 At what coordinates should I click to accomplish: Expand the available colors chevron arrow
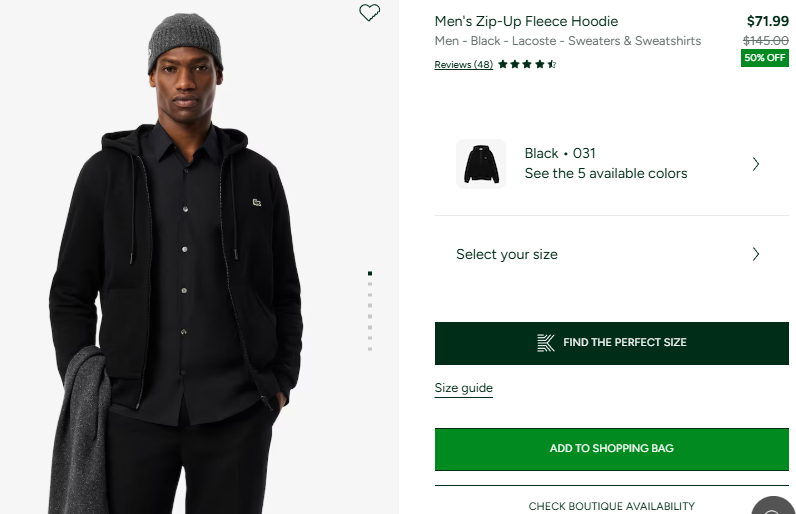click(x=756, y=164)
